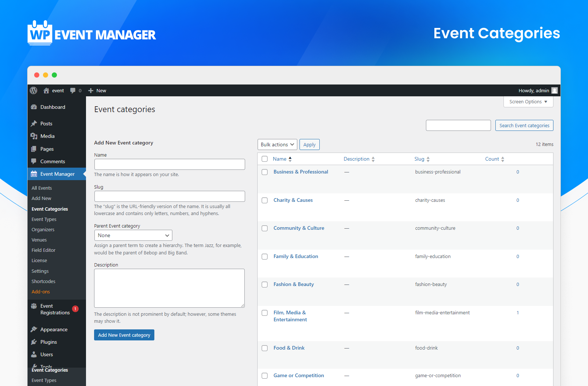Expand the Screen Options panel

[528, 101]
